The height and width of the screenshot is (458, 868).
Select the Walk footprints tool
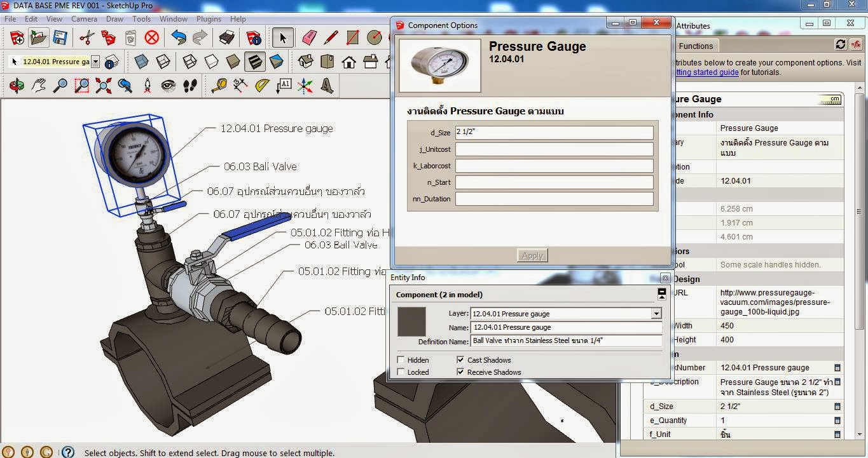190,85
